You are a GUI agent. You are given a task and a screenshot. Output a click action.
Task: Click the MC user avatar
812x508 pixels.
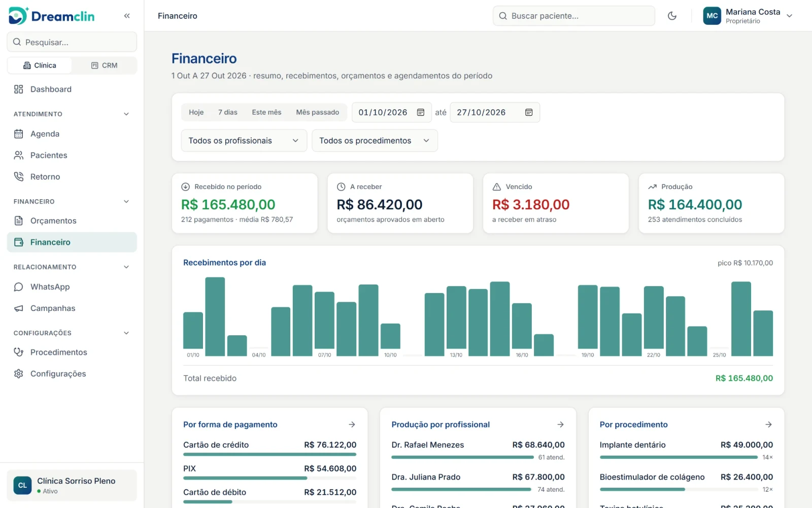coord(712,16)
